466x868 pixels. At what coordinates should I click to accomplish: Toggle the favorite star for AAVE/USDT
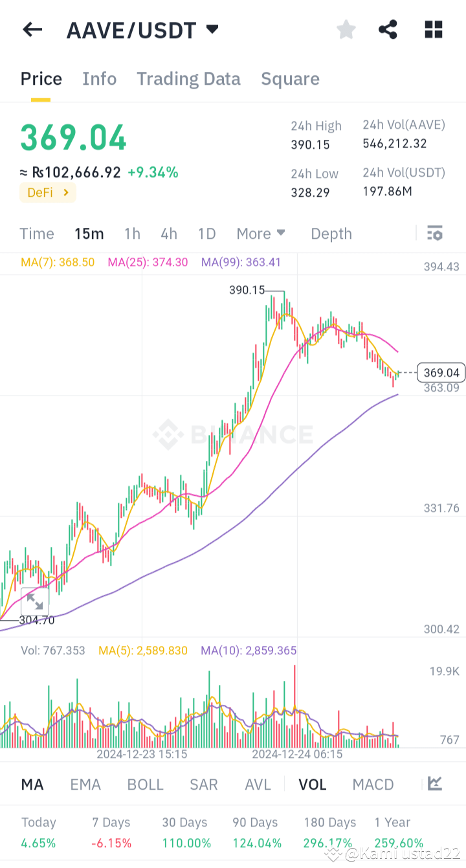click(x=346, y=29)
